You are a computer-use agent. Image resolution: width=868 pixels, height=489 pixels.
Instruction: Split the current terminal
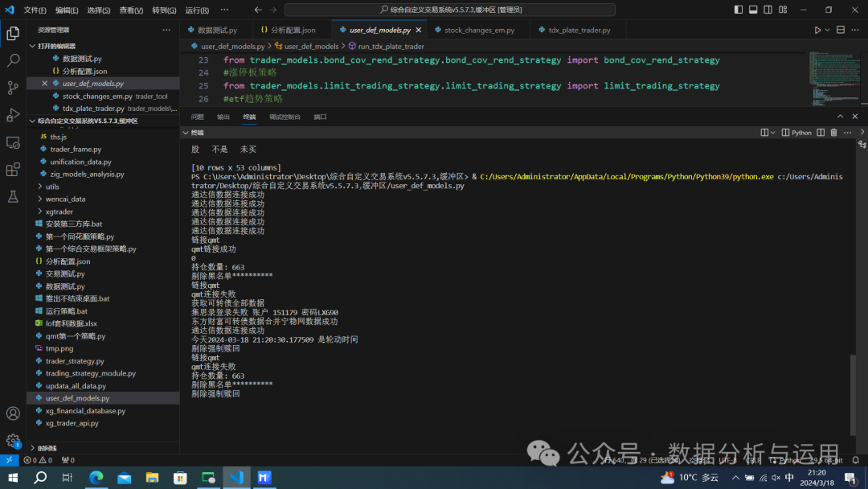click(x=821, y=133)
